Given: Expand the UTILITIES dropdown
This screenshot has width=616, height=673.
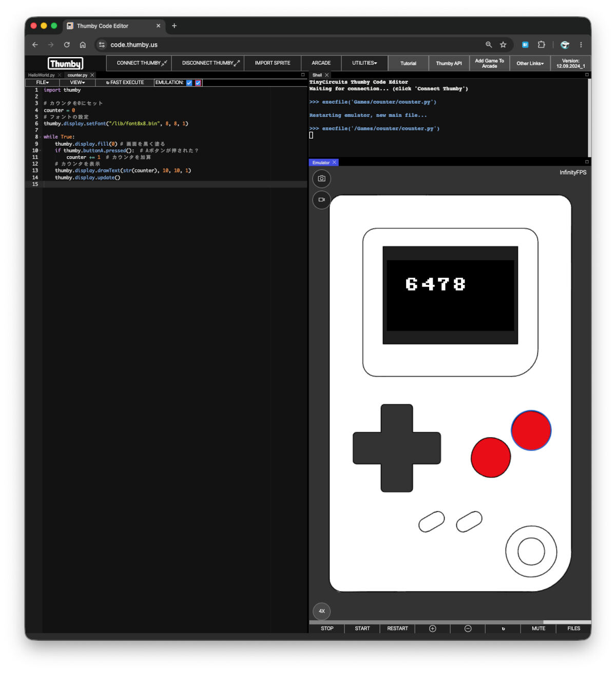Looking at the screenshot, I should click(364, 63).
